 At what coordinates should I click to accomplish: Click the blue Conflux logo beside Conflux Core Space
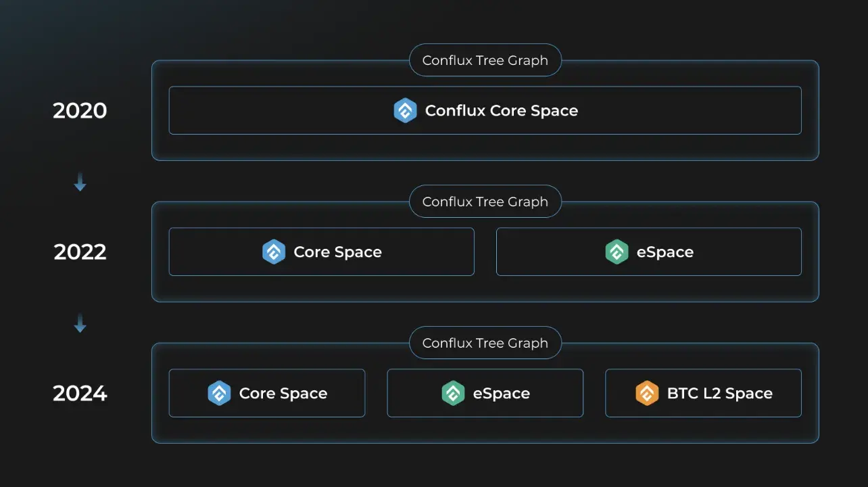[x=405, y=110]
